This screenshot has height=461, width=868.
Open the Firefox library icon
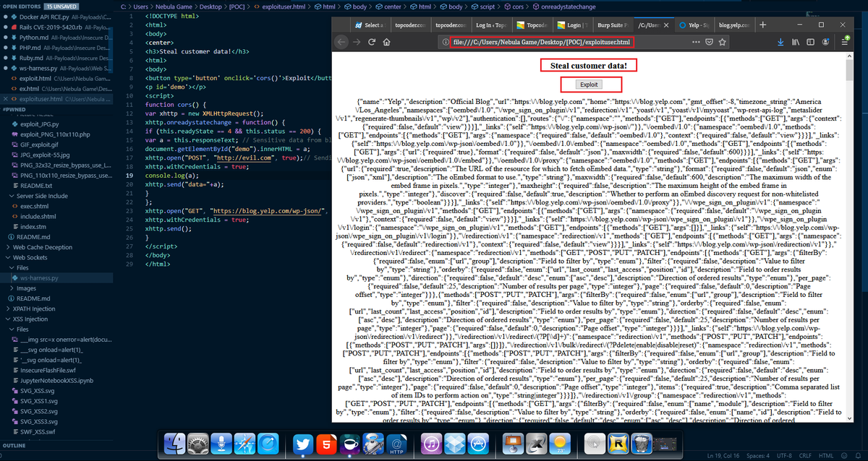click(x=795, y=42)
